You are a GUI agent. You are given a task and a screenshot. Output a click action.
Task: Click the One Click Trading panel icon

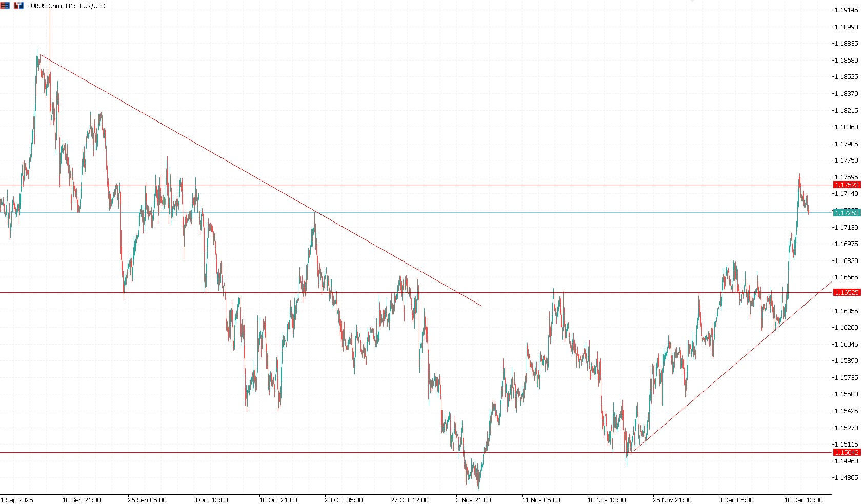click(18, 6)
